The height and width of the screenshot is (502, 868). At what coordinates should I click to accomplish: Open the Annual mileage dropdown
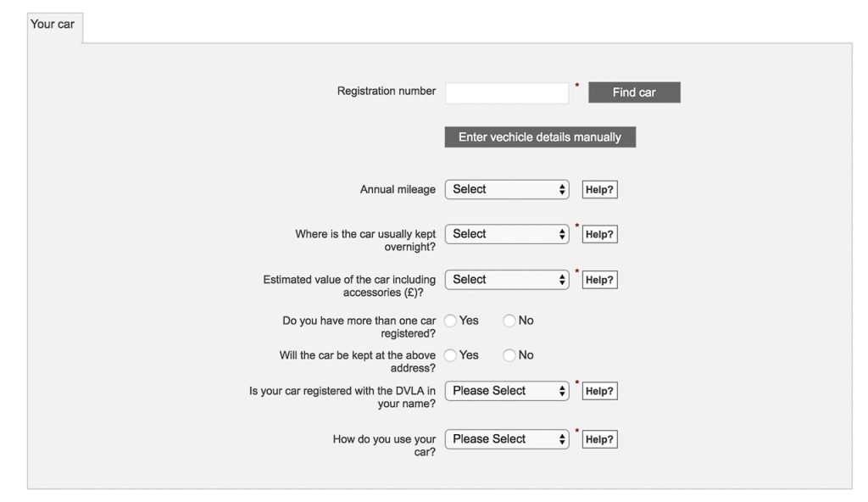point(507,189)
